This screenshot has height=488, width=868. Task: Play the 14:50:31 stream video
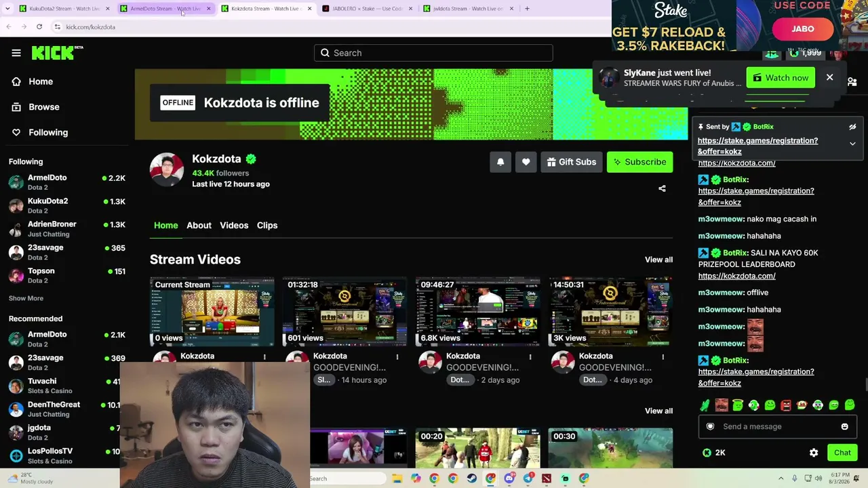coord(610,312)
